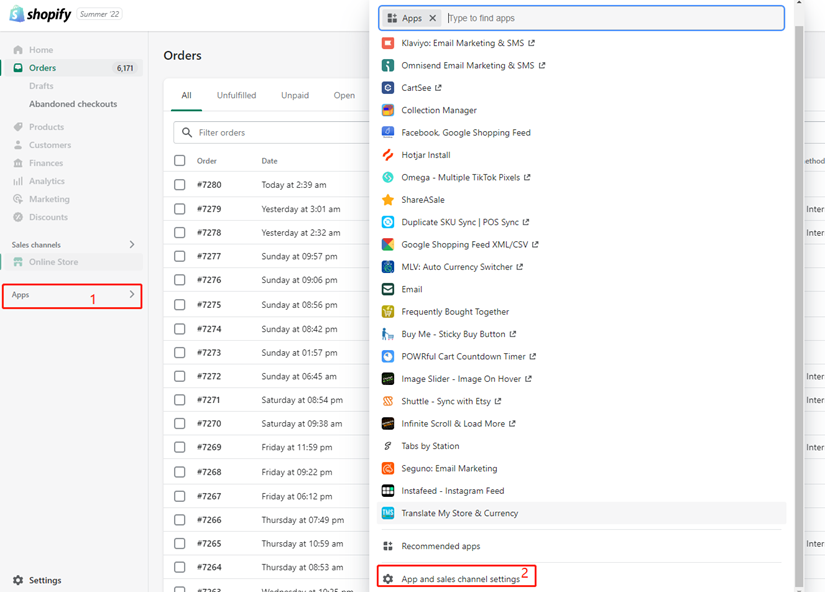Switch to the Open orders tab

[x=344, y=95]
